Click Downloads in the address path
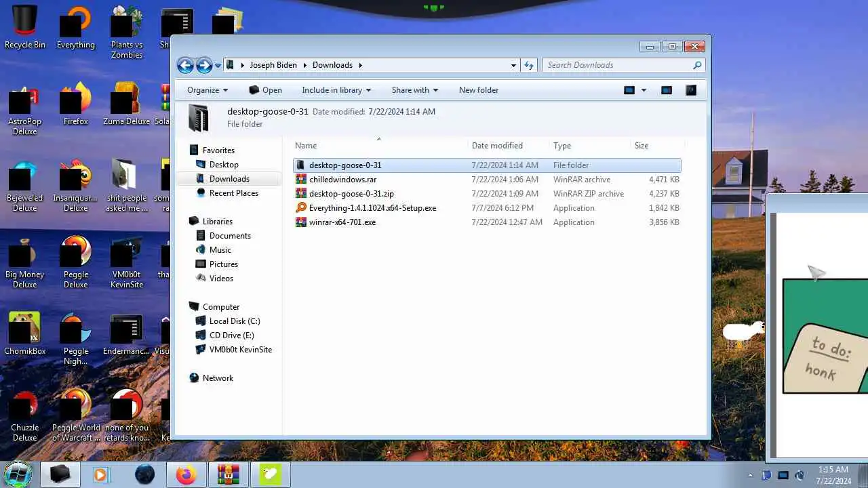This screenshot has width=868, height=488. (x=332, y=65)
